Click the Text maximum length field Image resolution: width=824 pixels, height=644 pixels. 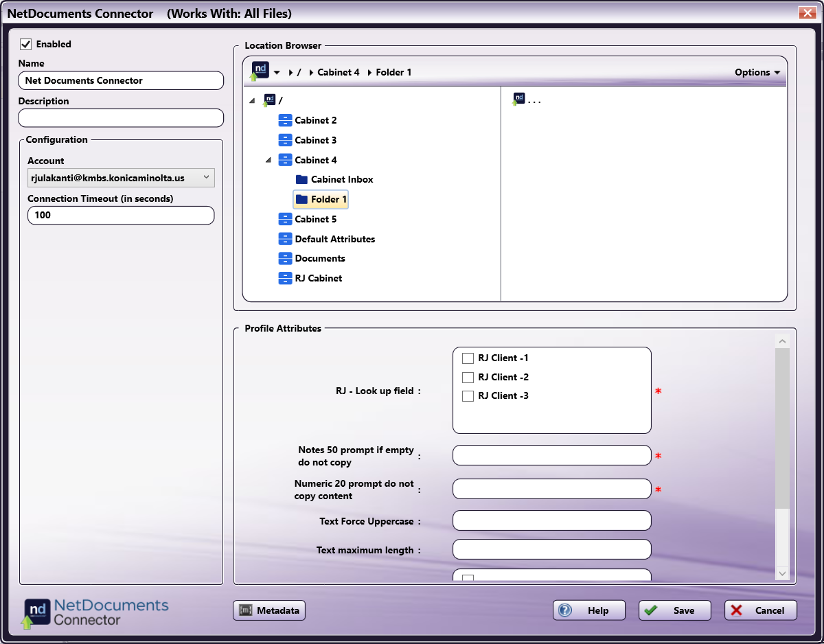click(552, 549)
